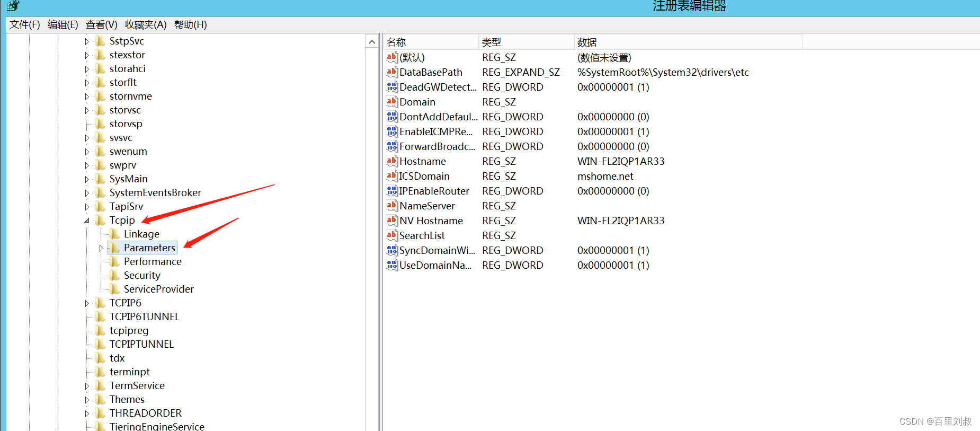Sort by the 类型 column header
The image size is (980, 431).
[x=527, y=42]
